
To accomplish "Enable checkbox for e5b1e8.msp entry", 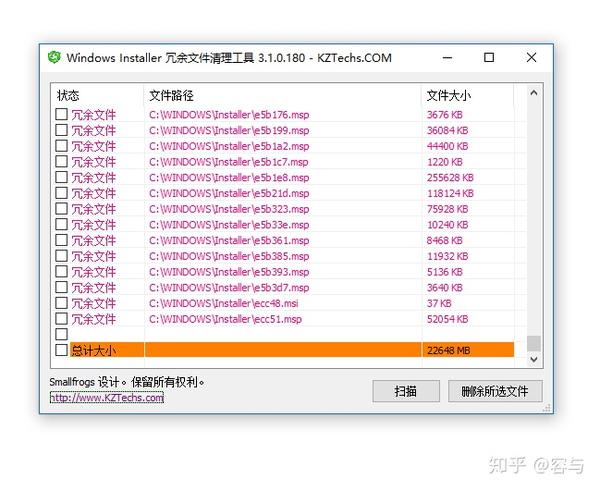I will 61,177.
